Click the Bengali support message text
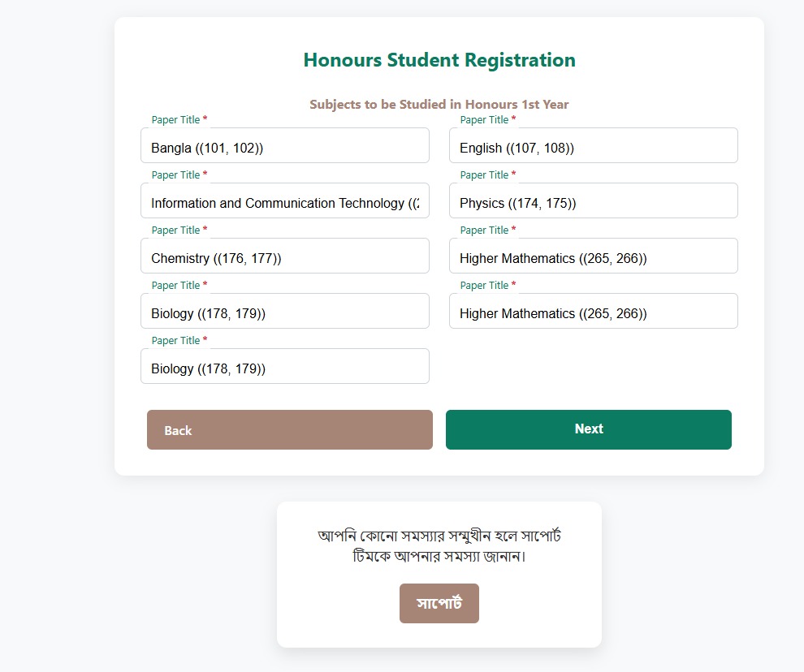The image size is (804, 672). coord(439,546)
